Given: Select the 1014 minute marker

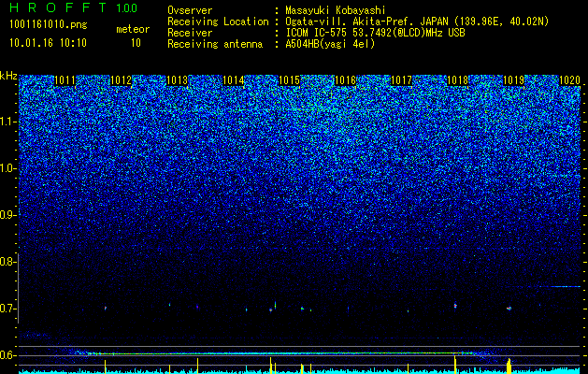Looking at the screenshot, I should coord(233,80).
